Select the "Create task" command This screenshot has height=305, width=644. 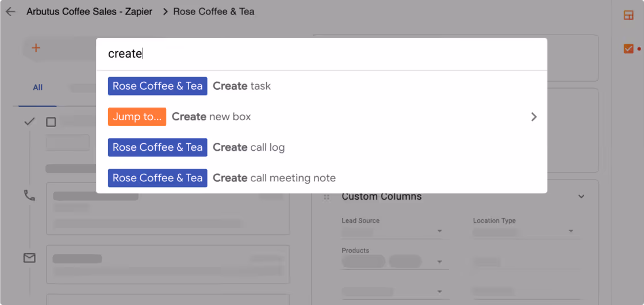[x=321, y=86]
